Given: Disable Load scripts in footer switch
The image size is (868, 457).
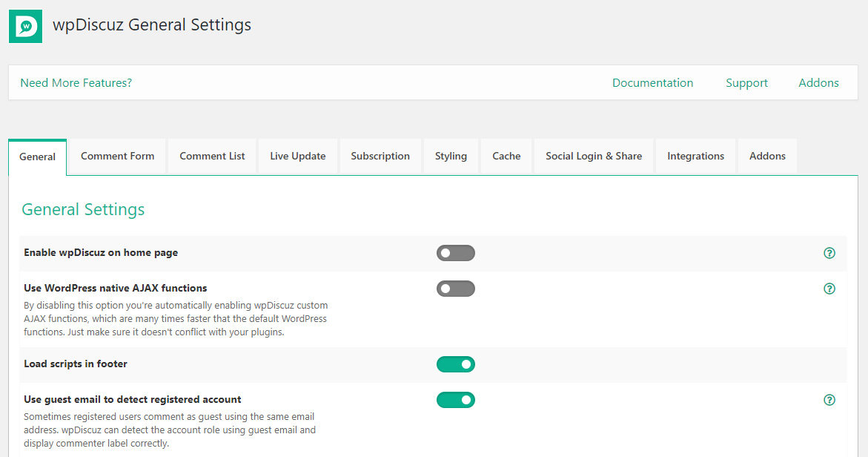Looking at the screenshot, I should coord(456,364).
